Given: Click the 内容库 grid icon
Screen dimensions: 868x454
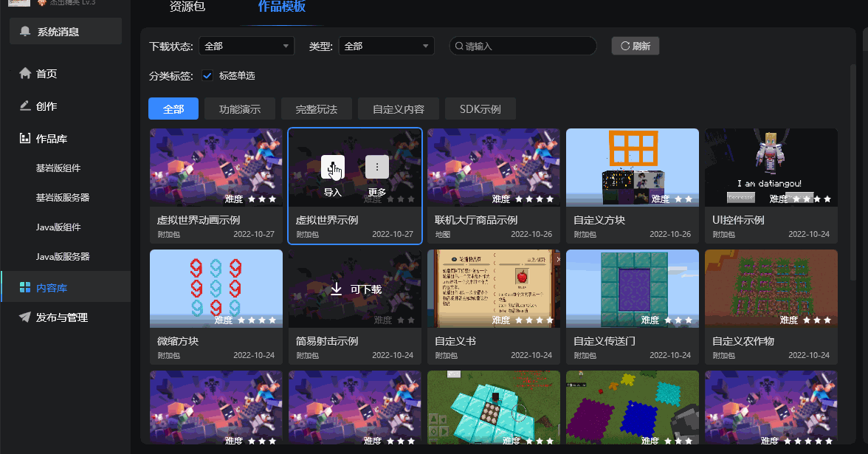Looking at the screenshot, I should pos(25,287).
